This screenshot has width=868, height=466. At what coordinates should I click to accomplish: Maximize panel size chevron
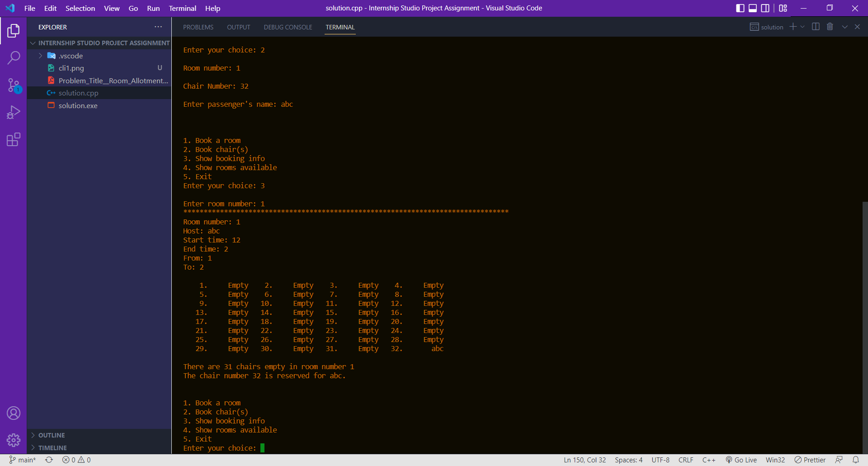[x=844, y=27]
